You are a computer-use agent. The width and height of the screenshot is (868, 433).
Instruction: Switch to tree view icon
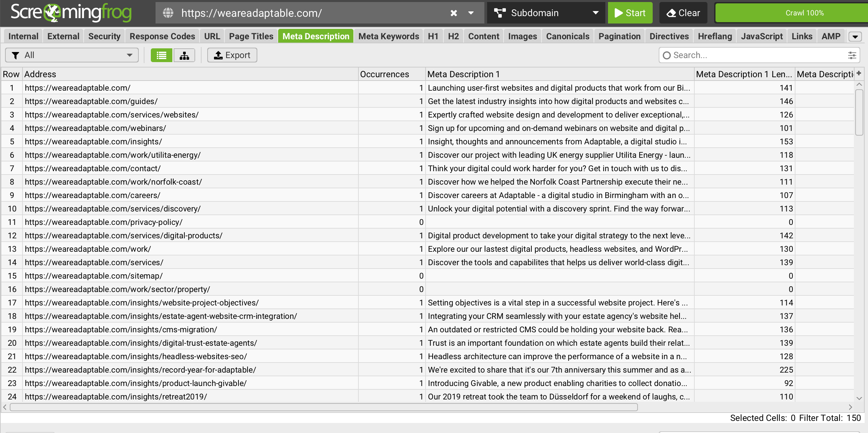(184, 55)
